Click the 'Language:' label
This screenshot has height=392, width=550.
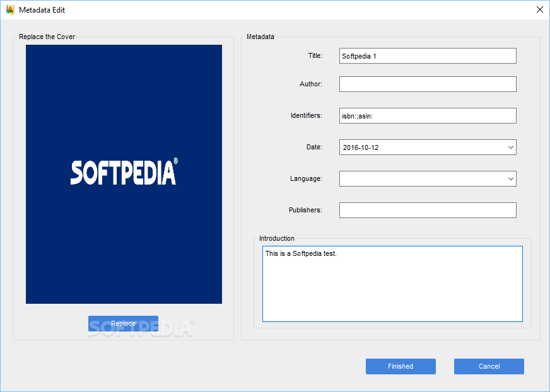click(x=306, y=179)
